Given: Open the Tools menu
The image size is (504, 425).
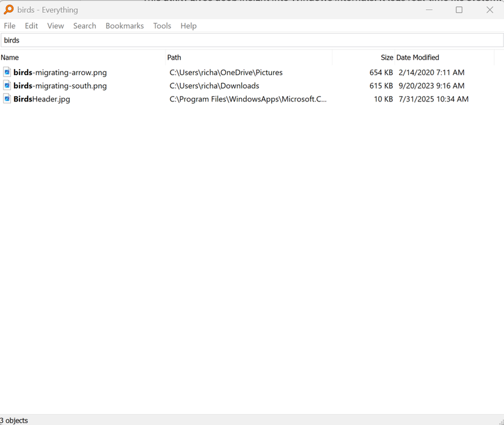Looking at the screenshot, I should click(x=162, y=26).
